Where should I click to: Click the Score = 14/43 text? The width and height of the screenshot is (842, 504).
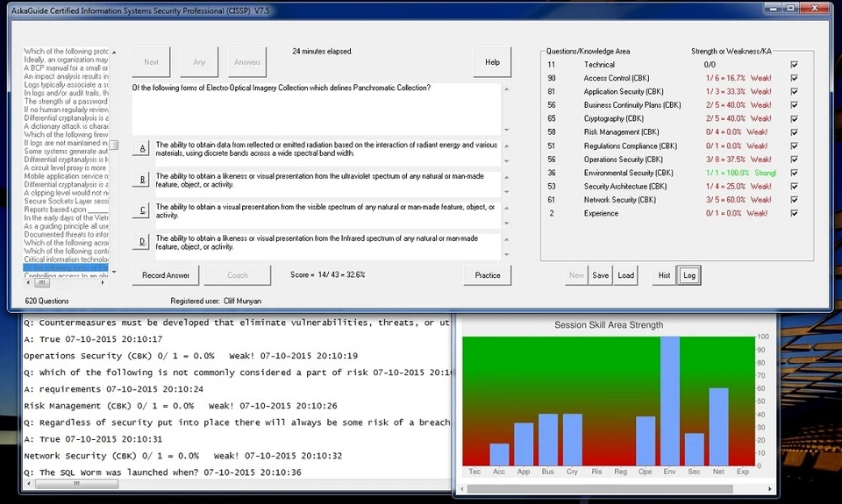[x=327, y=275]
